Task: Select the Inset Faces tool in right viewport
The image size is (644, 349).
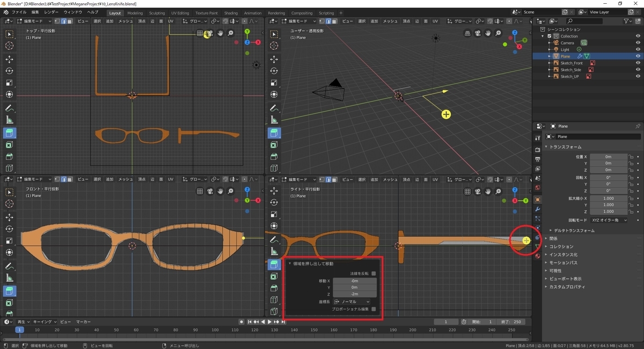Action: click(x=274, y=277)
